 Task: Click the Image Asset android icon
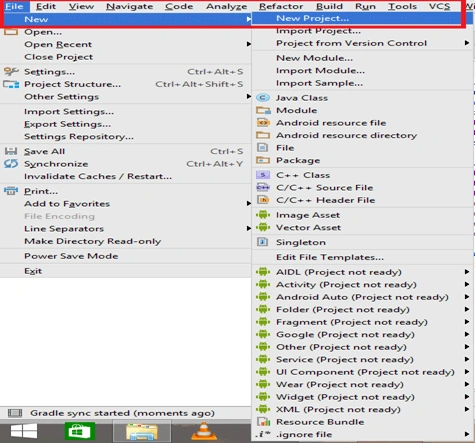pyautogui.click(x=263, y=215)
